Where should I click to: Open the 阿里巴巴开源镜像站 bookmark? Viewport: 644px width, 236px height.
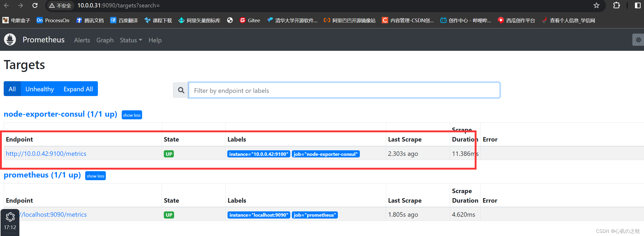350,20
